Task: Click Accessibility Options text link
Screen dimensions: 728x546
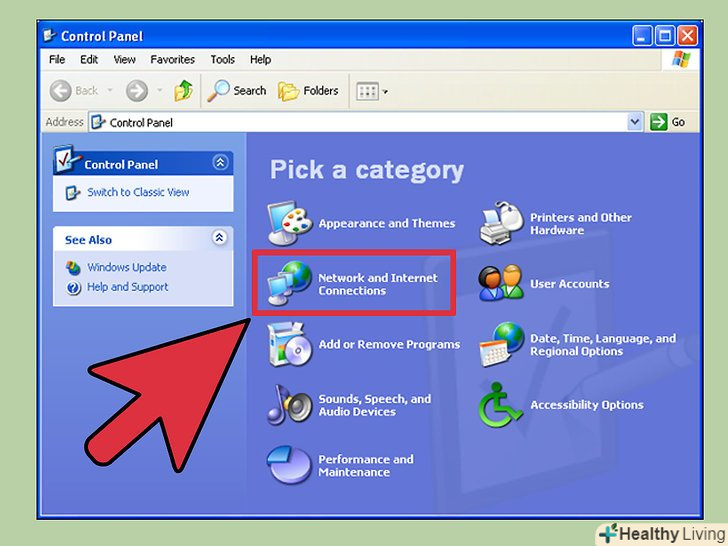Action: coord(587,405)
